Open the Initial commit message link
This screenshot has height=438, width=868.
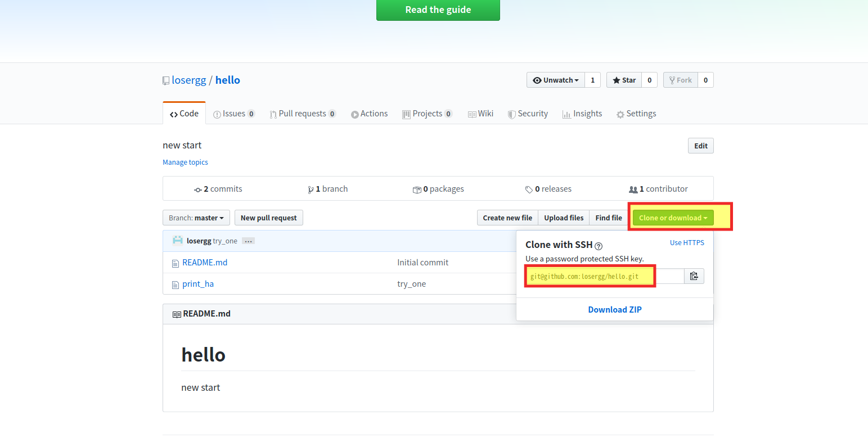(x=423, y=263)
